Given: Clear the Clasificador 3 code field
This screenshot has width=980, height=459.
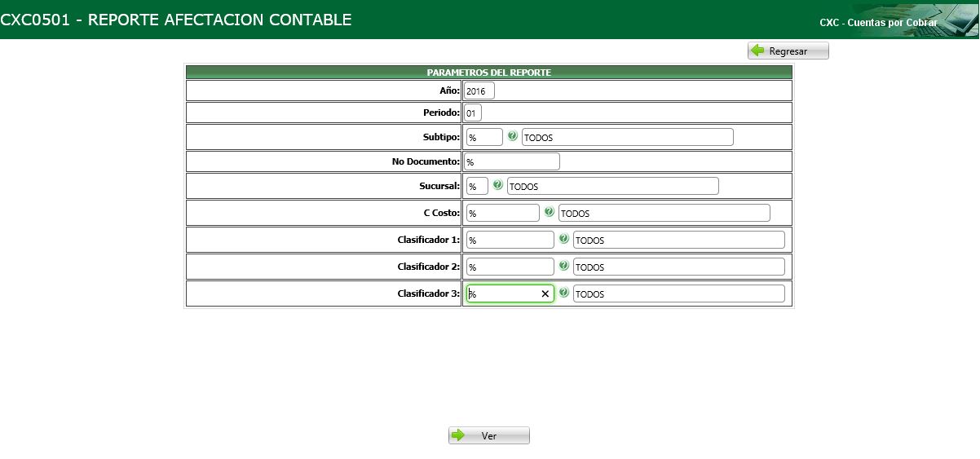Looking at the screenshot, I should click(x=545, y=294).
